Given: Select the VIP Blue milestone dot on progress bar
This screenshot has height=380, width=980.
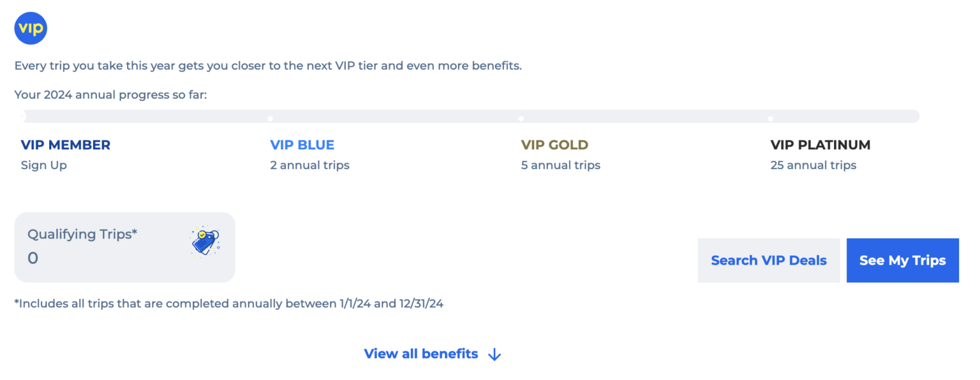Looking at the screenshot, I should click(270, 117).
